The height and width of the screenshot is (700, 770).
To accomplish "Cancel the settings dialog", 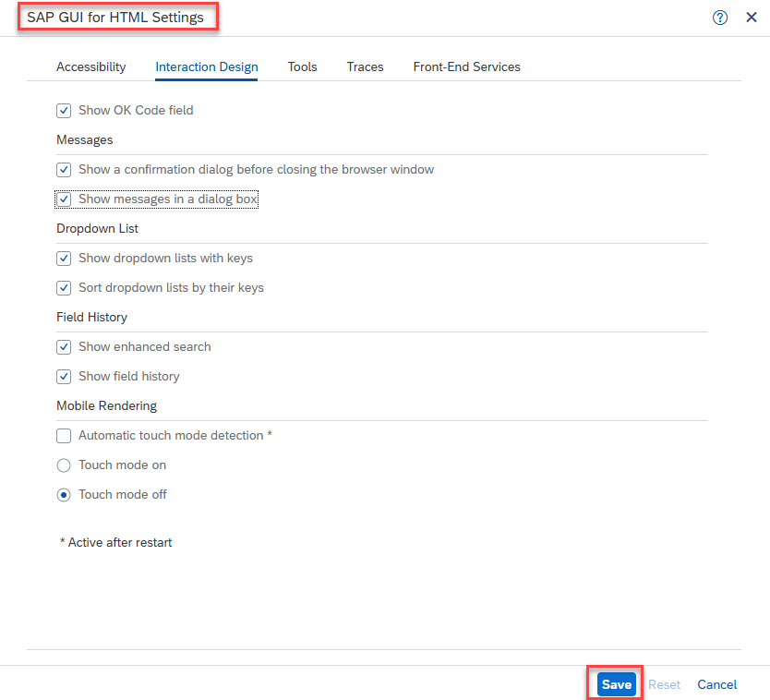I will pyautogui.click(x=717, y=684).
